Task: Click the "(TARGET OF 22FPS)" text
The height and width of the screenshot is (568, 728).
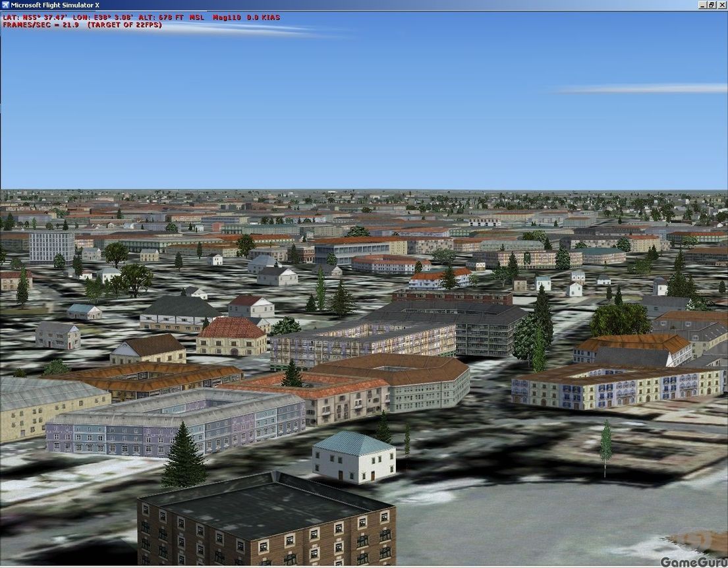Action: (x=125, y=25)
